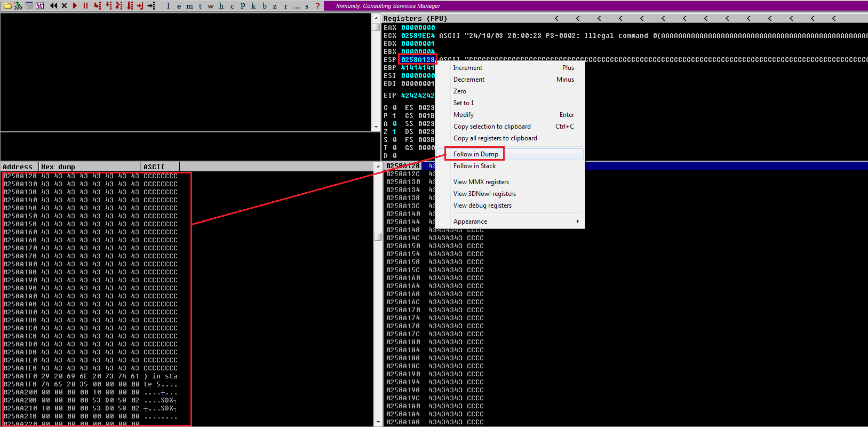Screen dimensions: 868x427
Task: Select View debug registers menu entry
Action: coord(482,205)
